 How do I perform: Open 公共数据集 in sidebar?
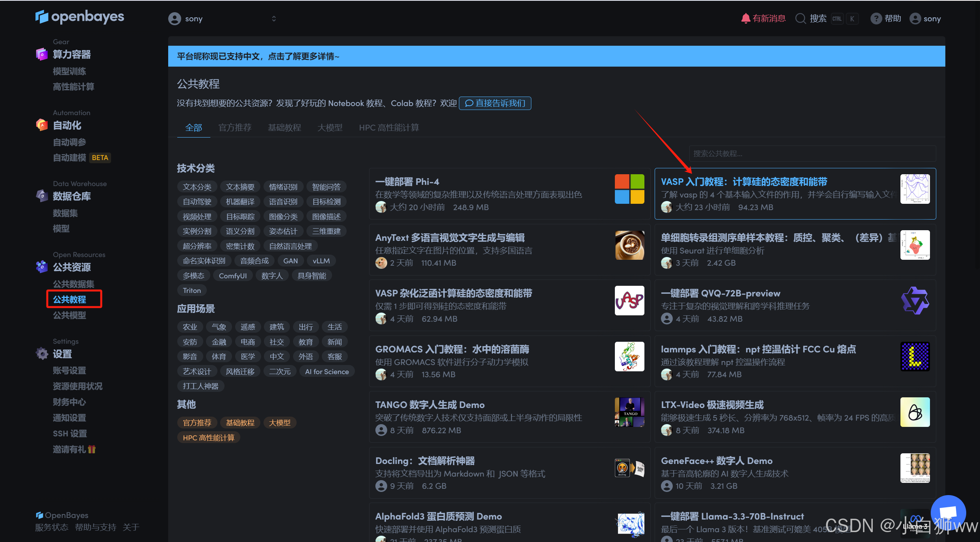point(74,284)
